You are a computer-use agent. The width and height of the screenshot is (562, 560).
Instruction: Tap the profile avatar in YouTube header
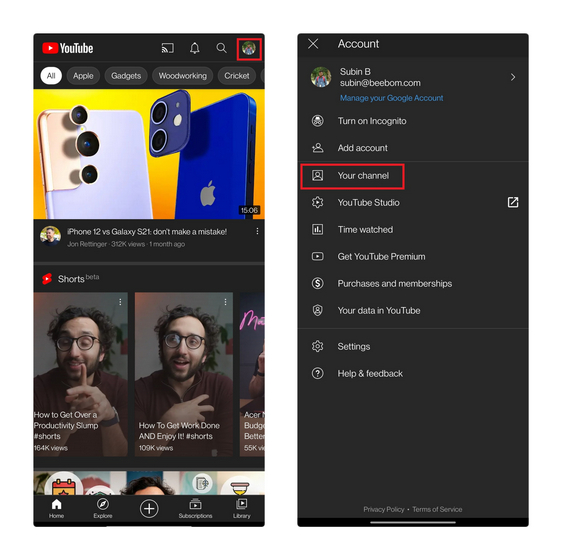tap(249, 48)
